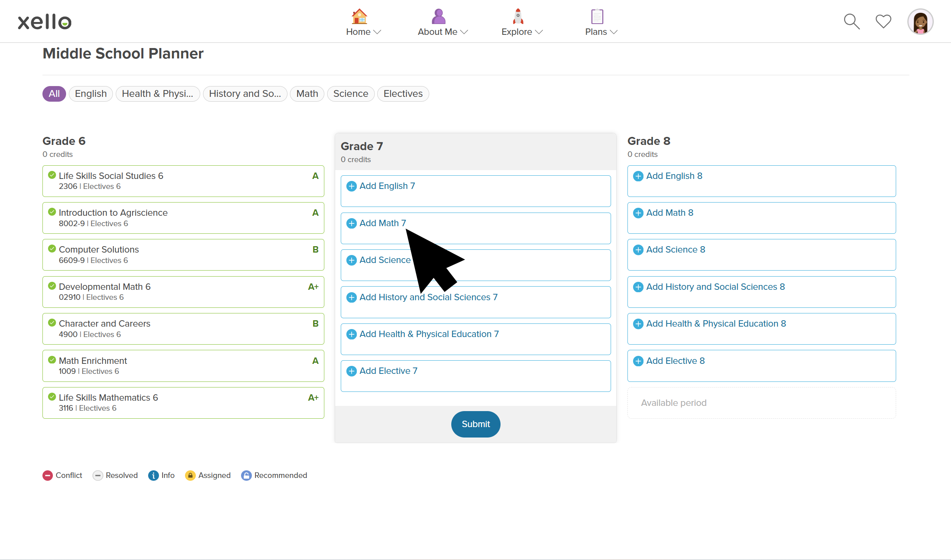Open the Developmental Math 6 course card
The image size is (951, 560).
[183, 292]
